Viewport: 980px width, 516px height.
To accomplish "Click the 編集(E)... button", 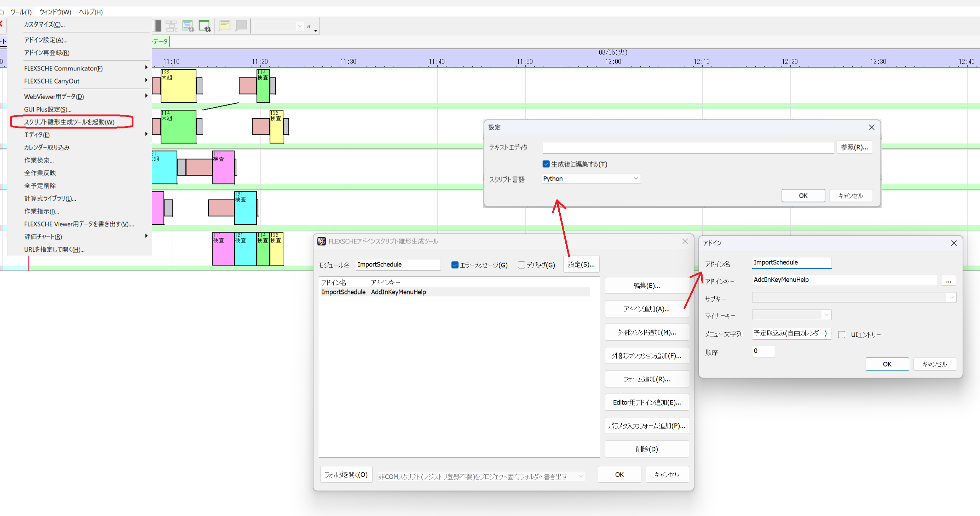I will click(646, 285).
